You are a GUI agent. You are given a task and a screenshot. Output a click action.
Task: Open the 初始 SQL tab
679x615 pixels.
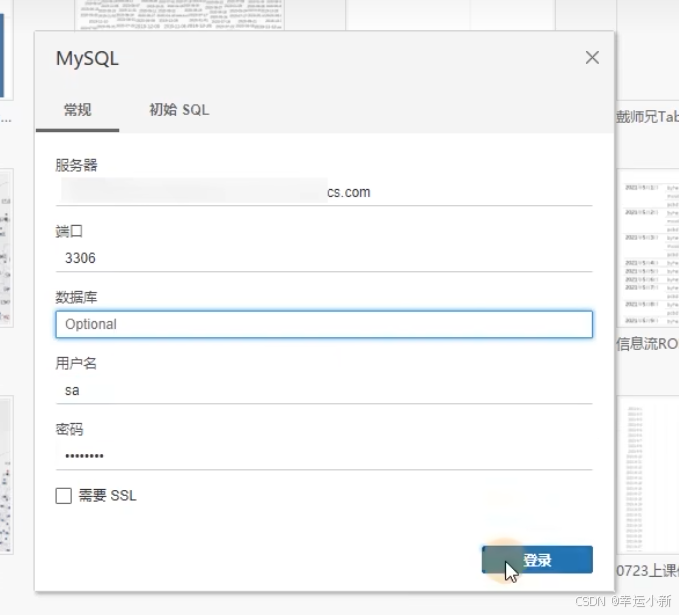[179, 110]
